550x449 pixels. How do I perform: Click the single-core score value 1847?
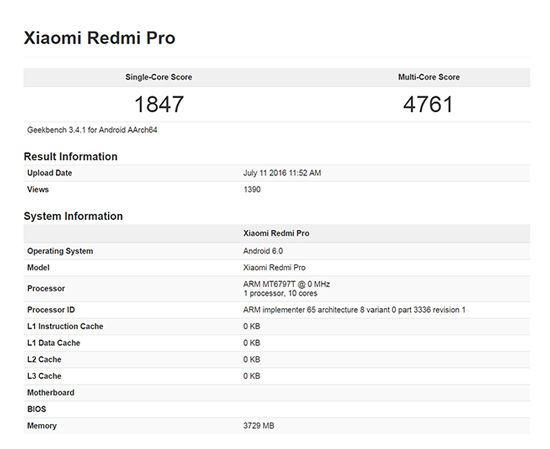[159, 104]
